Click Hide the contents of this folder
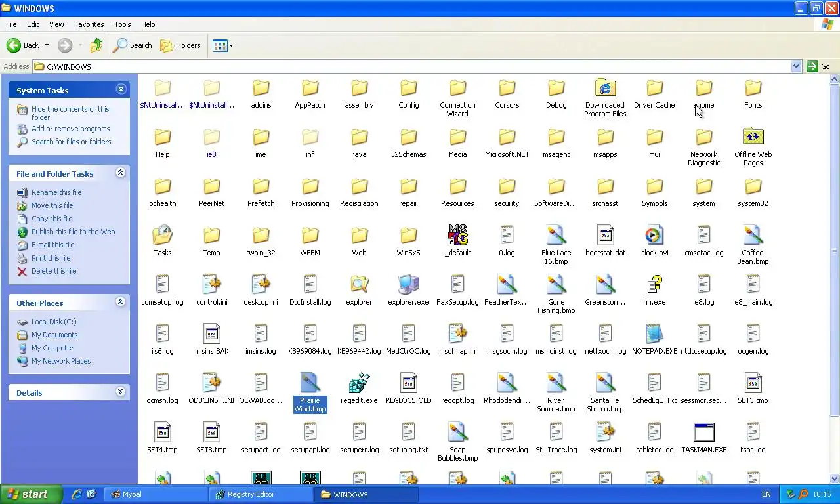This screenshot has width=840, height=504. [x=70, y=113]
